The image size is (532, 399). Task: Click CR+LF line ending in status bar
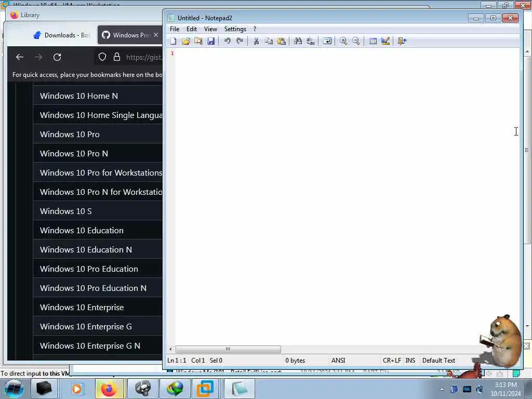[392, 361]
